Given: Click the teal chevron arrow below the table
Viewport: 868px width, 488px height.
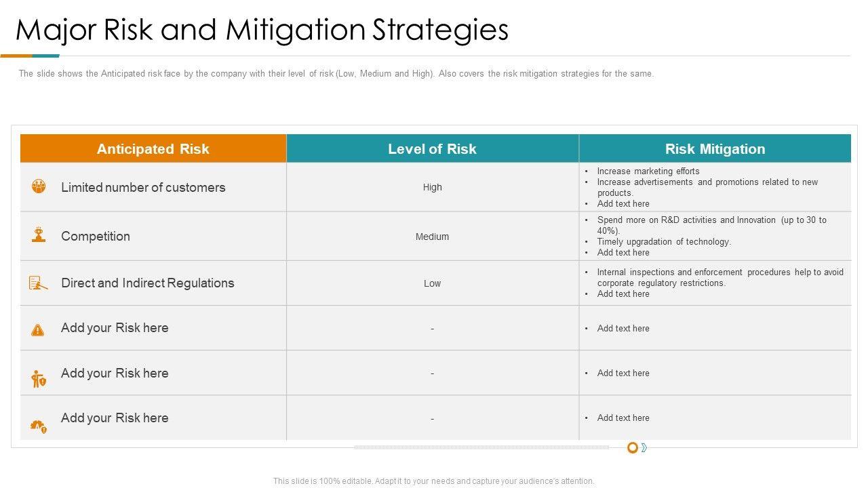Looking at the screenshot, I should (644, 447).
